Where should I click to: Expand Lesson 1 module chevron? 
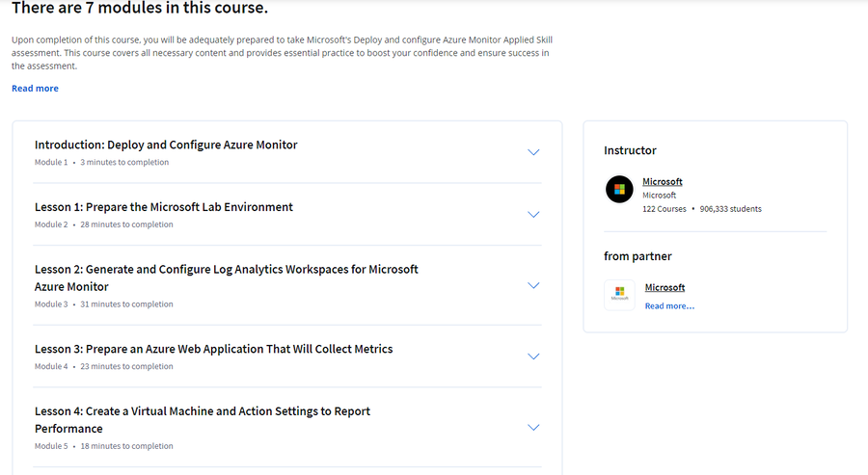533,215
